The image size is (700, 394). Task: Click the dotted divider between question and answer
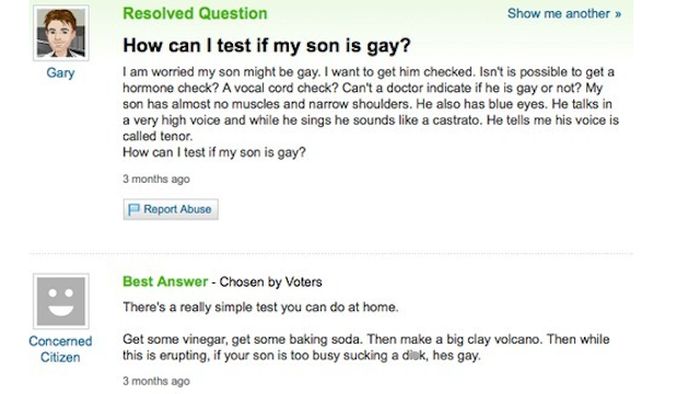tap(331, 253)
